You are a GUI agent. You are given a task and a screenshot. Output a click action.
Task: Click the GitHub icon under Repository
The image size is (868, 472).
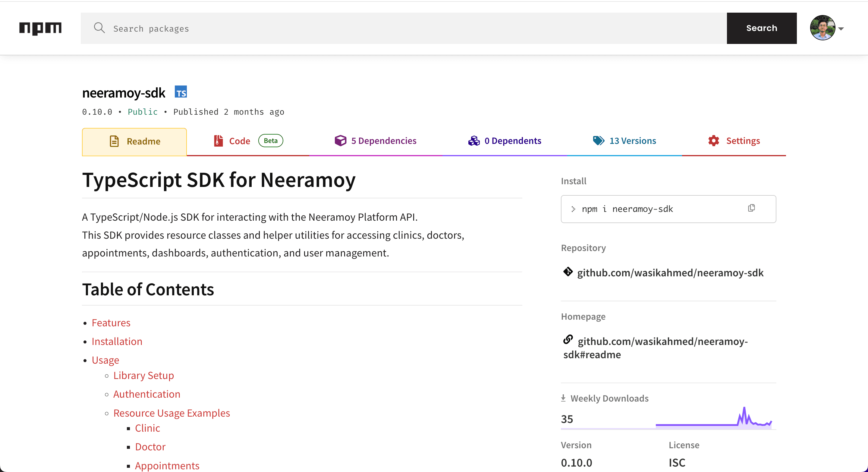[x=568, y=272]
